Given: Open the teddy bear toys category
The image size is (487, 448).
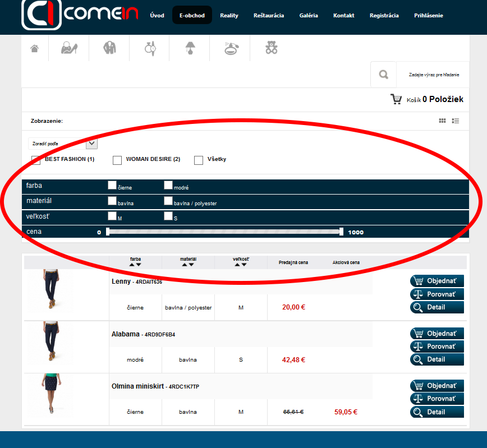Looking at the screenshot, I should pyautogui.click(x=272, y=48).
